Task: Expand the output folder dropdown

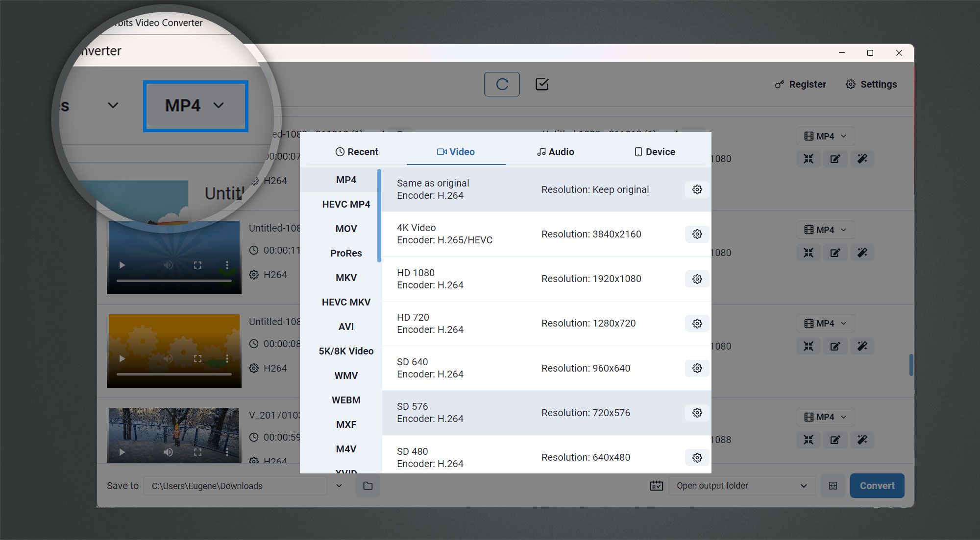Action: coord(802,486)
